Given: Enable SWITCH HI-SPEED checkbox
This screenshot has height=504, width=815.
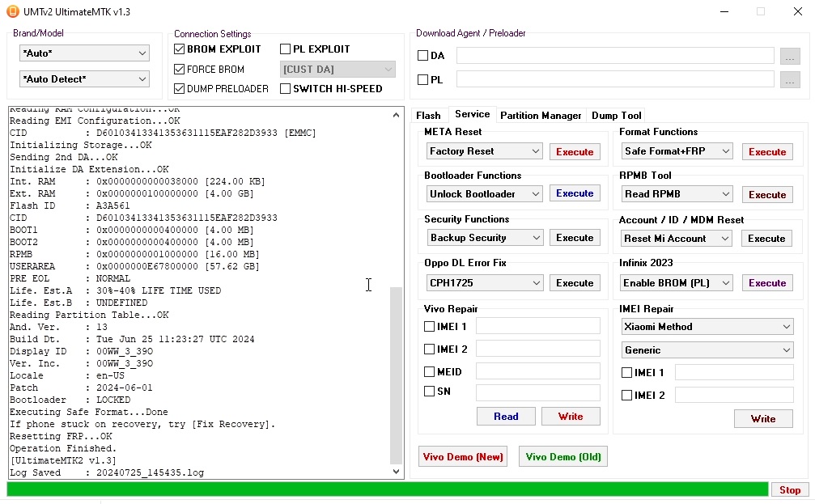Looking at the screenshot, I should coord(285,89).
